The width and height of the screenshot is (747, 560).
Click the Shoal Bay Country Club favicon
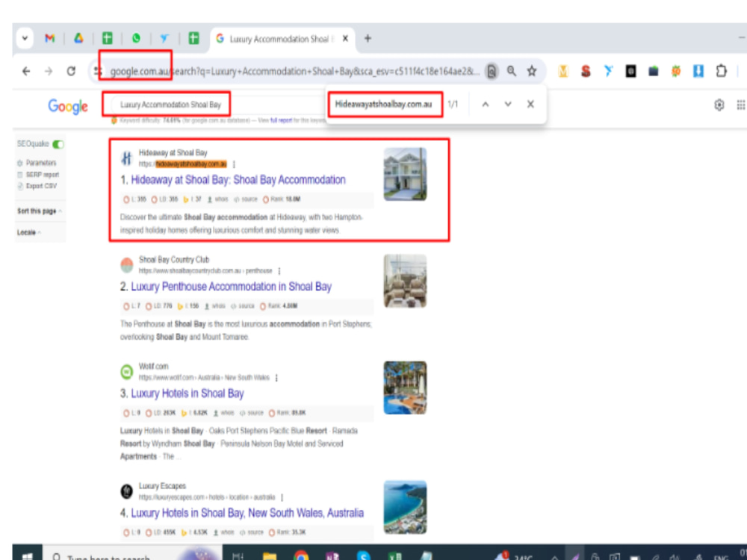pyautogui.click(x=127, y=265)
